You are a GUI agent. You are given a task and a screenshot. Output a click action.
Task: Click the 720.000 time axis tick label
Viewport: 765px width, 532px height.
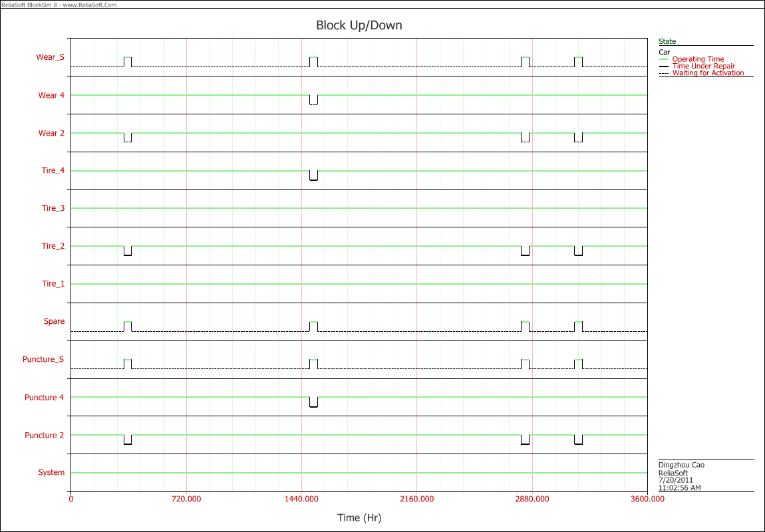click(x=187, y=499)
